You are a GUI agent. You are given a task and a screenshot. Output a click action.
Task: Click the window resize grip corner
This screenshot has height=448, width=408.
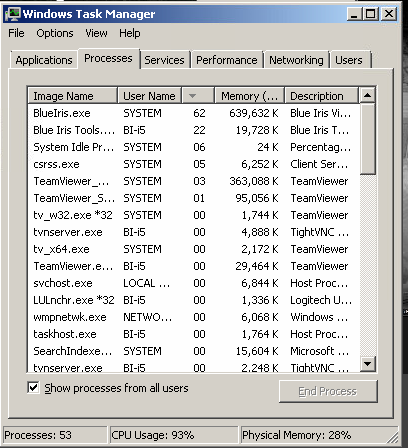(393, 437)
